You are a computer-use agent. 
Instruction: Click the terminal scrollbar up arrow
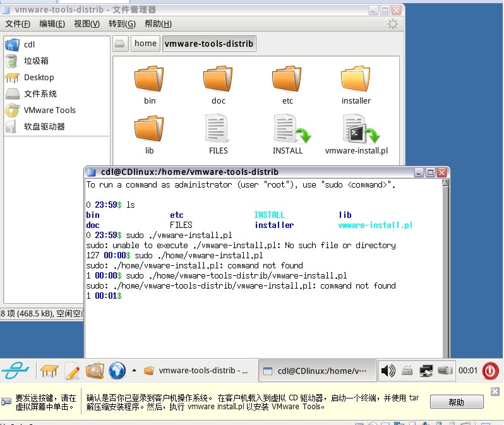445,183
